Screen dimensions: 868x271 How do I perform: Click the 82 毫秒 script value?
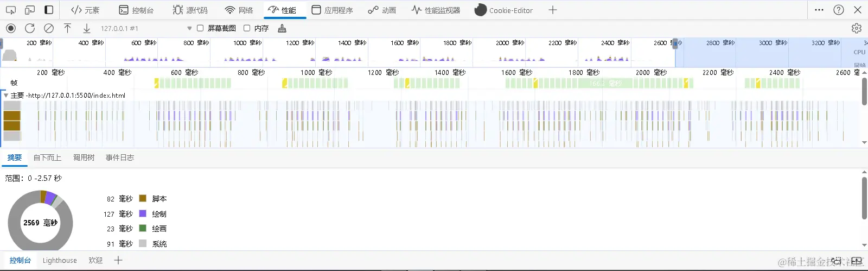click(x=119, y=199)
